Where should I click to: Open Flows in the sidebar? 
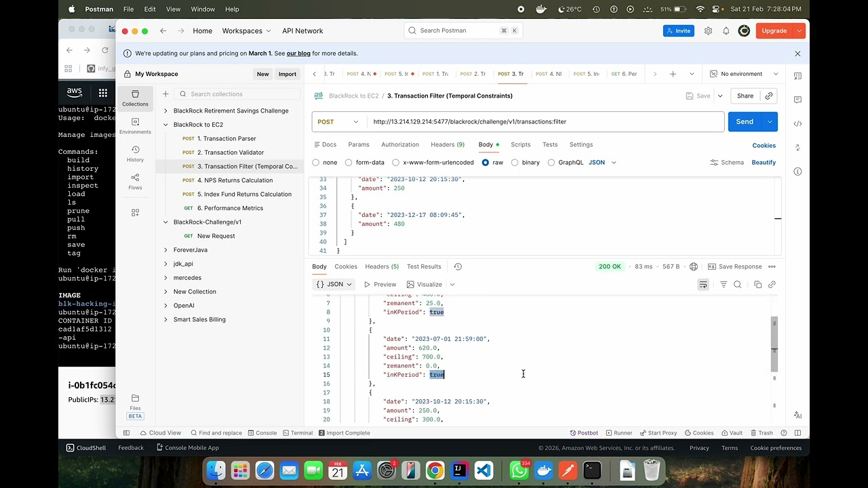(x=135, y=182)
